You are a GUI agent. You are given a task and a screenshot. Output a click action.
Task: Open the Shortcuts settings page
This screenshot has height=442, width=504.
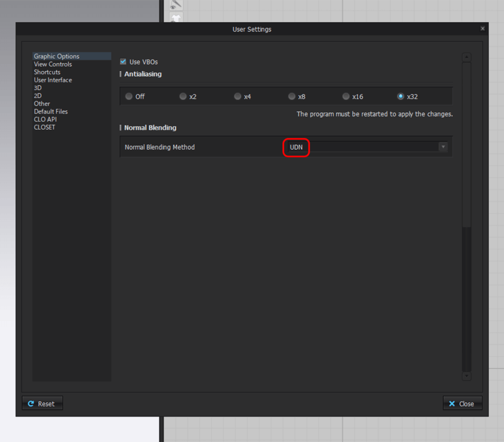pos(47,71)
